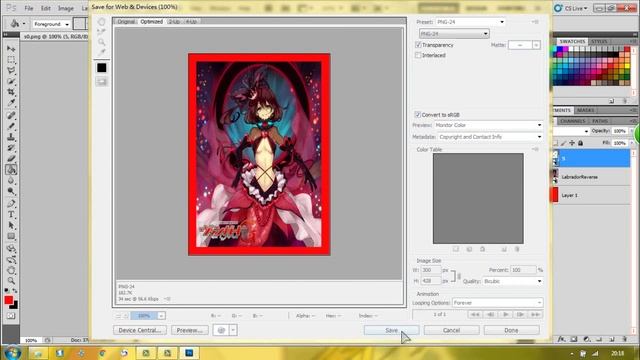Select the Eraser tool

(11, 158)
